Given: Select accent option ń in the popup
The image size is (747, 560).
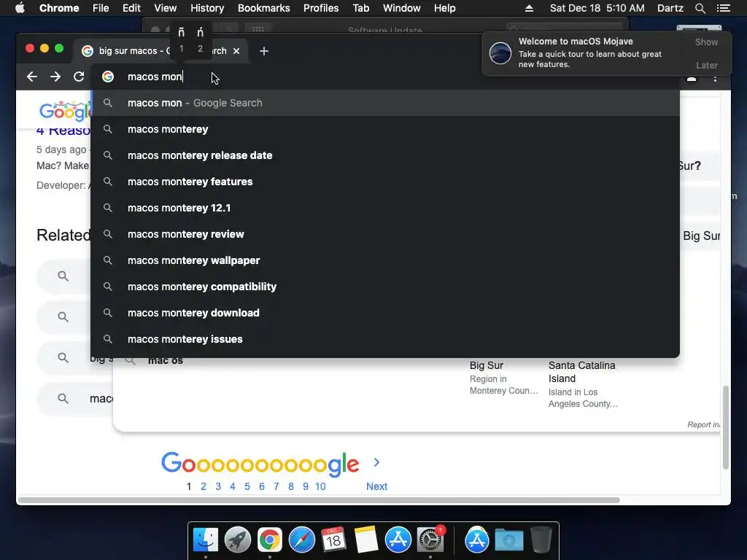Looking at the screenshot, I should [x=200, y=39].
